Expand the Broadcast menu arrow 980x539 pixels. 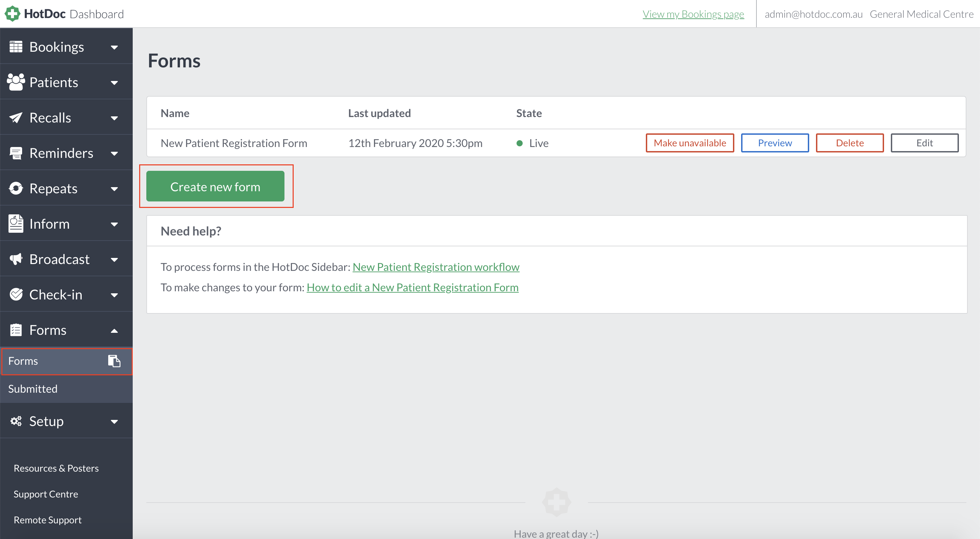pos(114,260)
